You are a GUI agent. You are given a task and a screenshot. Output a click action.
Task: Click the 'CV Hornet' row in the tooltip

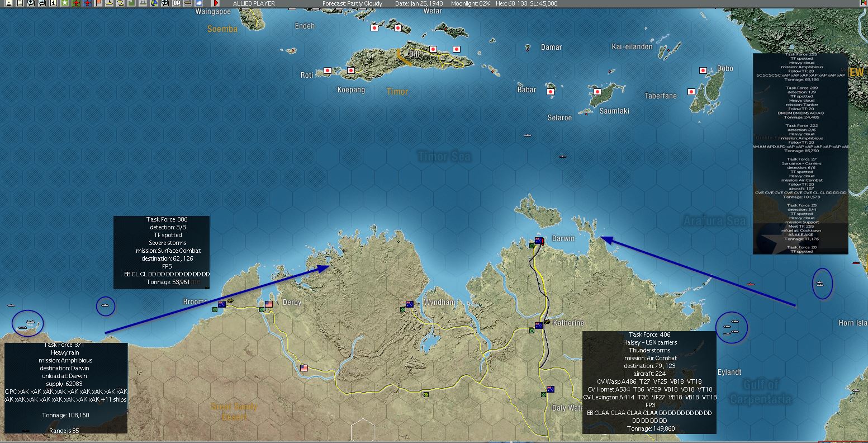650,389
